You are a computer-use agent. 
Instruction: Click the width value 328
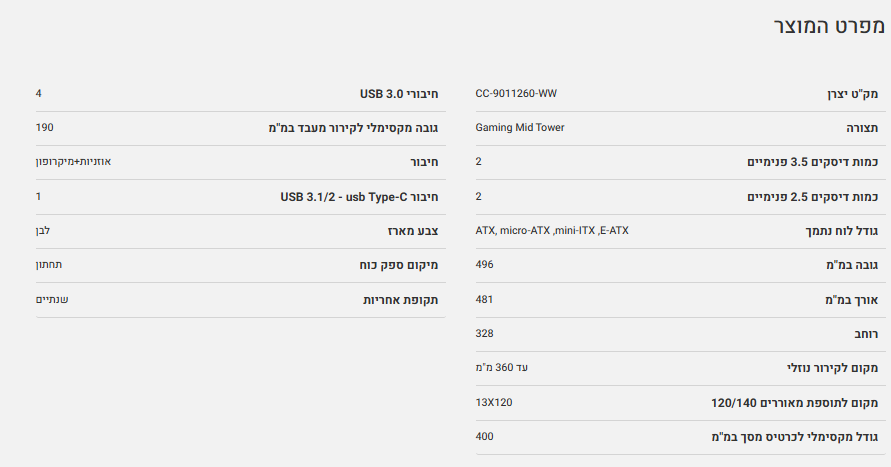pos(484,333)
